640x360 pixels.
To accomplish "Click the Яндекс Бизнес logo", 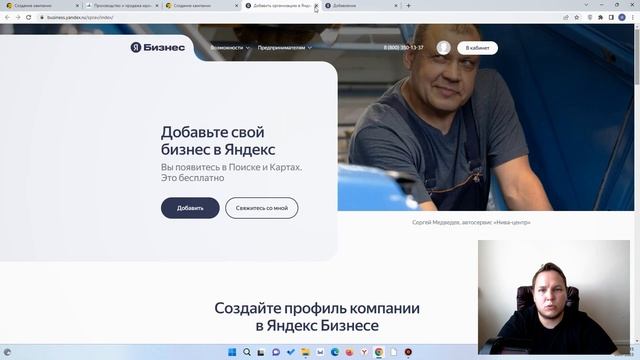I will (158, 47).
